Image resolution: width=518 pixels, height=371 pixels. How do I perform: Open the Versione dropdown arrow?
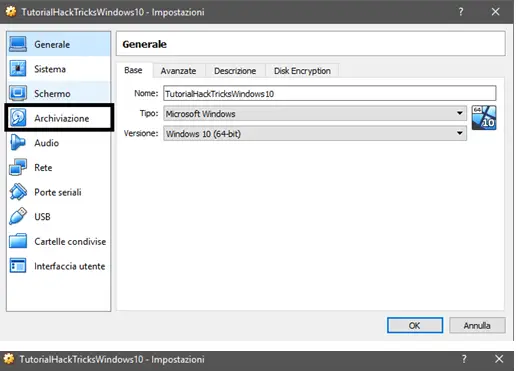(x=460, y=133)
